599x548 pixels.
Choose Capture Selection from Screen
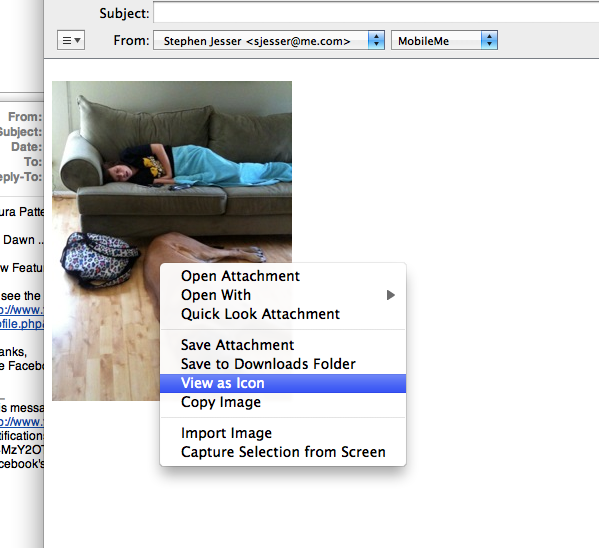tap(283, 452)
